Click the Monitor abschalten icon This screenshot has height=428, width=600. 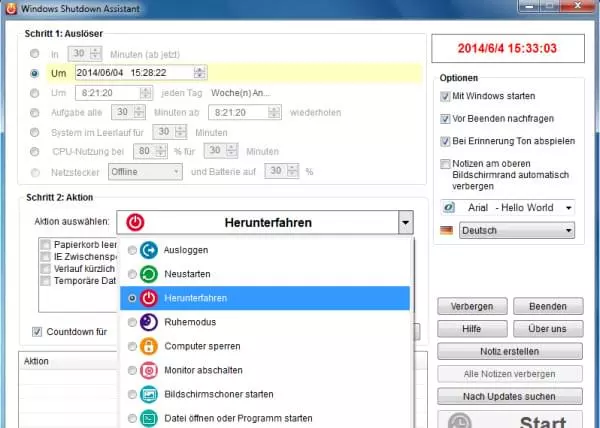pyautogui.click(x=149, y=370)
